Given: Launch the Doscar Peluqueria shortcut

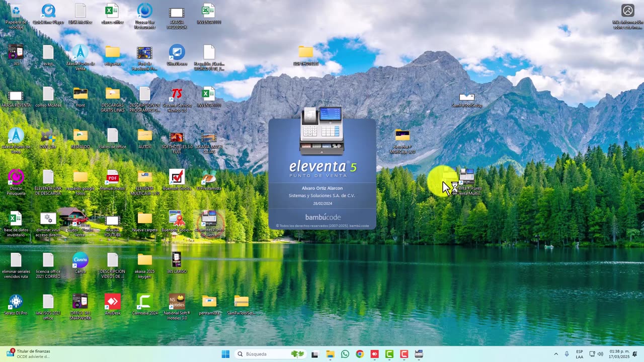Looking at the screenshot, I should (16, 183).
